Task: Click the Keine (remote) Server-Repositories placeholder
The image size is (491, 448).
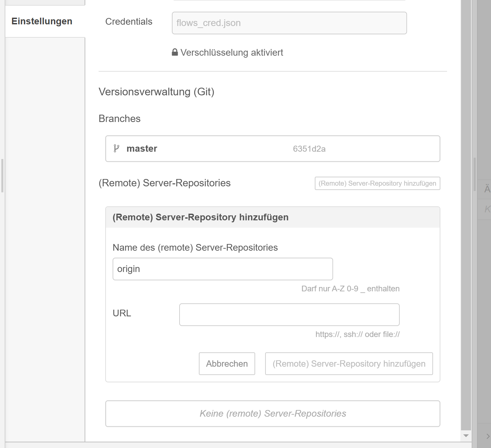Action: (272, 414)
